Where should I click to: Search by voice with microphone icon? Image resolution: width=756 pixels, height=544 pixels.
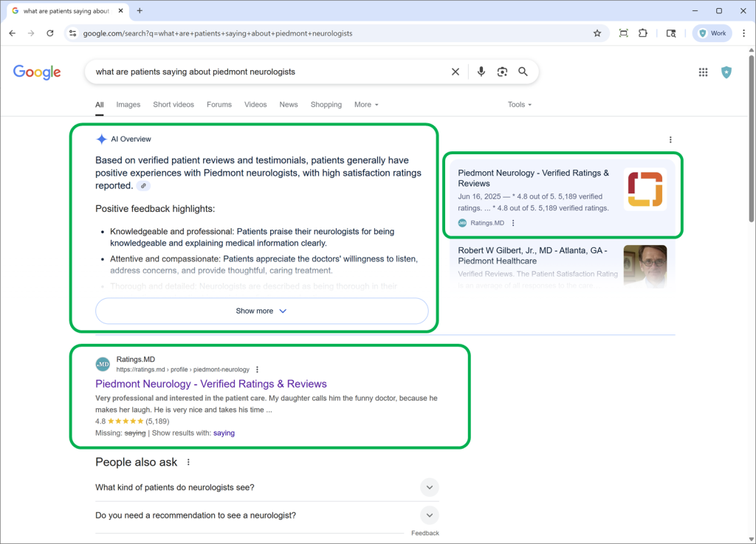click(481, 72)
